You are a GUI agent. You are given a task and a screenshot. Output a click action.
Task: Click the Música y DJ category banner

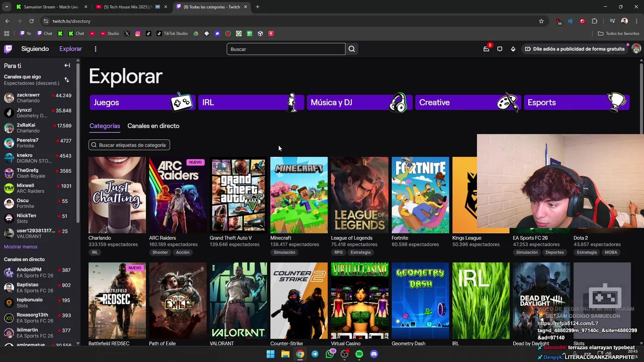[359, 102]
